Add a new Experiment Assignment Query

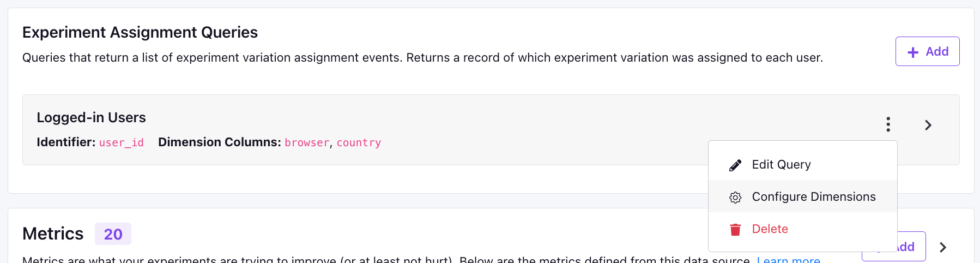click(x=927, y=51)
